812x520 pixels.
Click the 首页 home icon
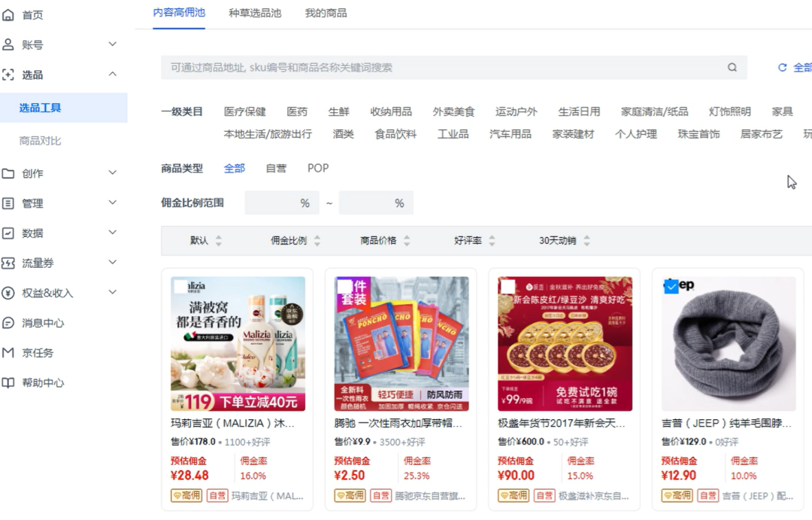tap(8, 15)
